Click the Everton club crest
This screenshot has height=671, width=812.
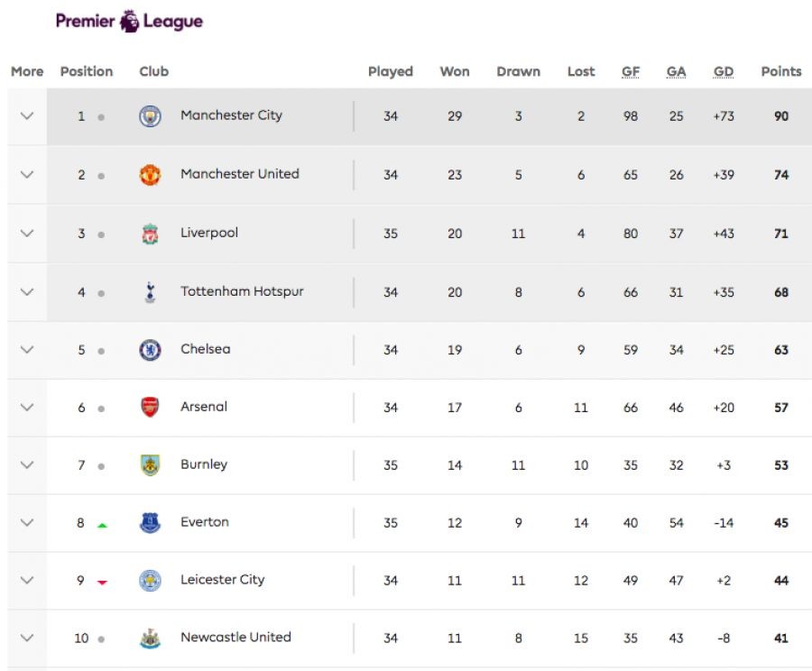tap(150, 522)
